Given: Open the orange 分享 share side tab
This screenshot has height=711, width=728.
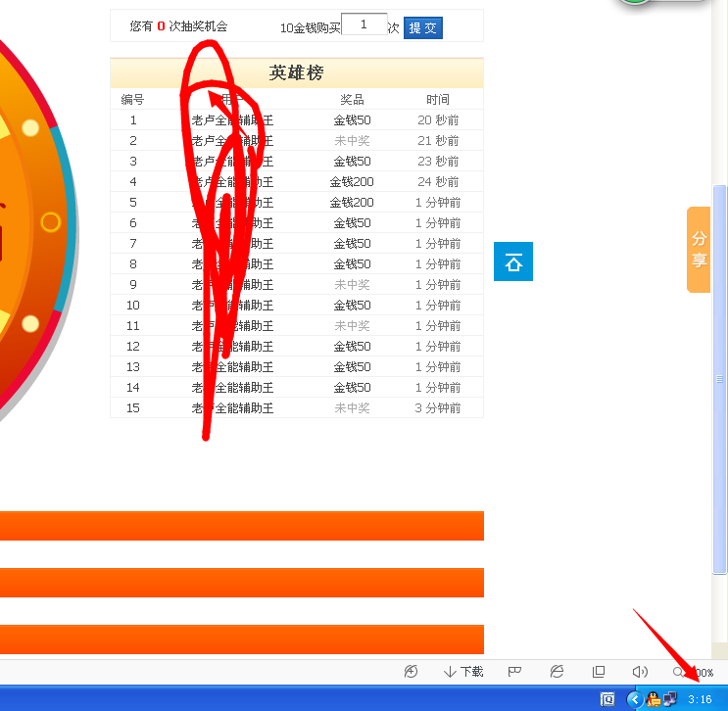Looking at the screenshot, I should tap(699, 250).
